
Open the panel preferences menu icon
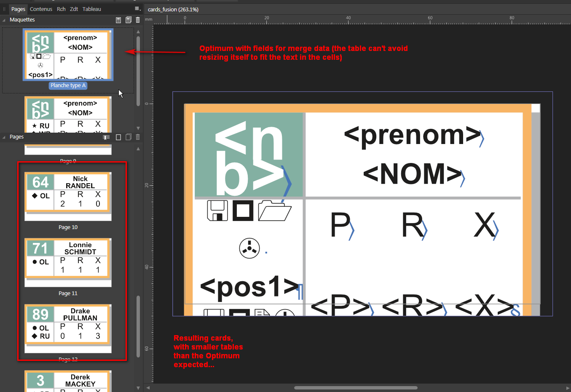click(x=137, y=9)
